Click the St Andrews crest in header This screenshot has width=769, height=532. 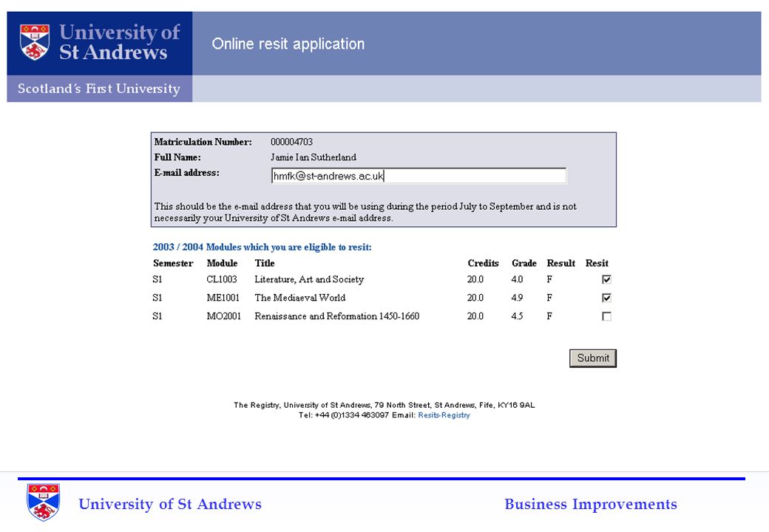pyautogui.click(x=34, y=42)
